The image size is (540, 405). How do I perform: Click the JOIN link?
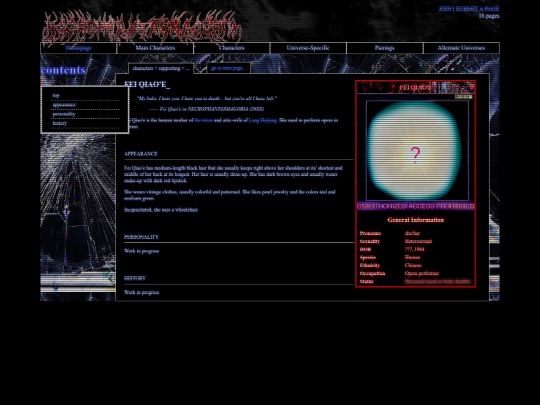[445, 9]
